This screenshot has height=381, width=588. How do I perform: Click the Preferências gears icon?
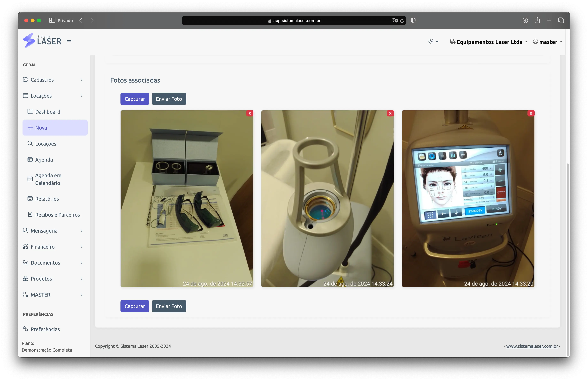point(25,329)
